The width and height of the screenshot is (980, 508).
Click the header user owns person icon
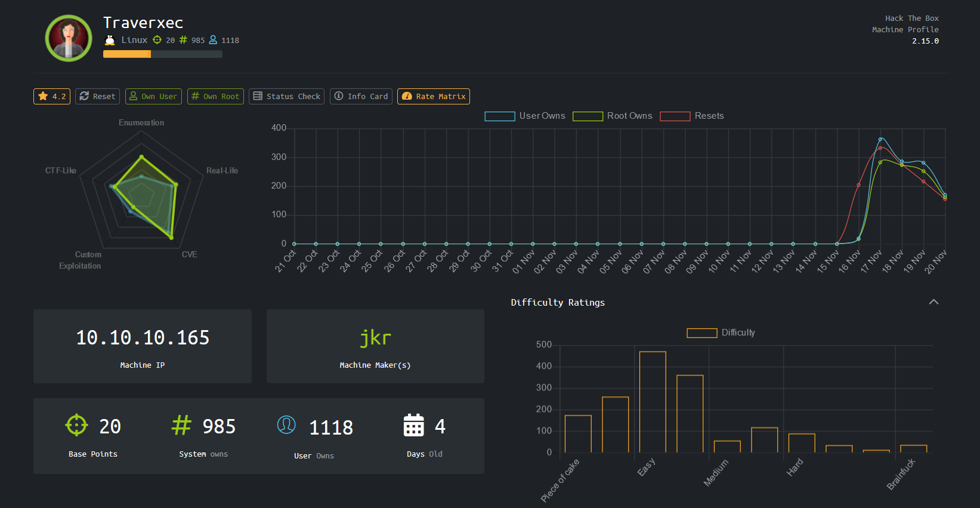pos(213,40)
